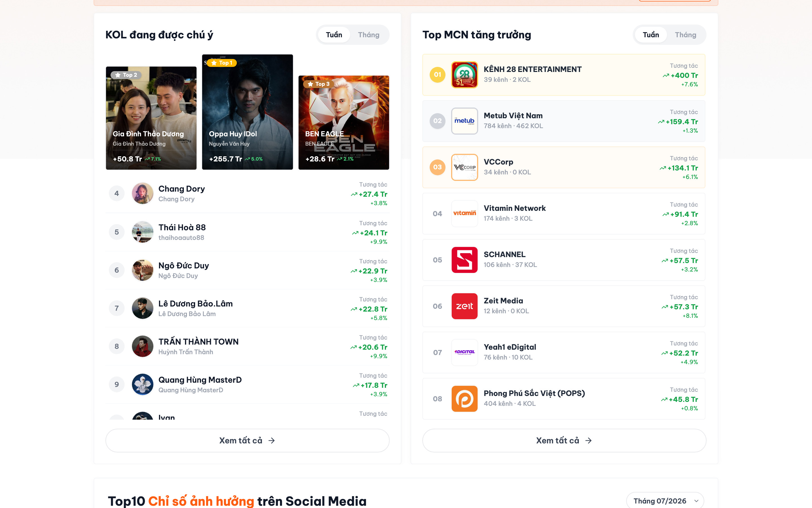The height and width of the screenshot is (508, 812).
Task: Click the Vitamin Network logo
Action: point(464,213)
